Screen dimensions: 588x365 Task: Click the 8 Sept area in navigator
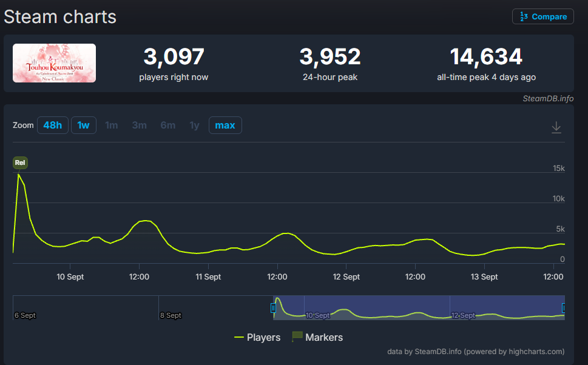[x=171, y=315]
